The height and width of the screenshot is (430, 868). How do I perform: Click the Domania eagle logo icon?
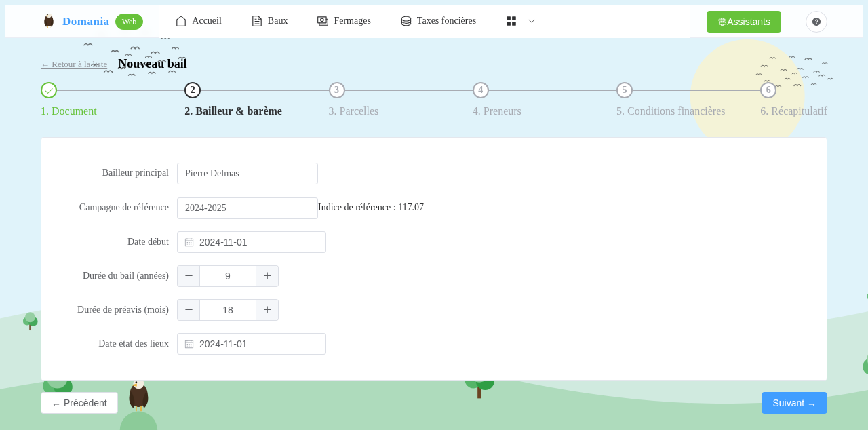point(49,21)
